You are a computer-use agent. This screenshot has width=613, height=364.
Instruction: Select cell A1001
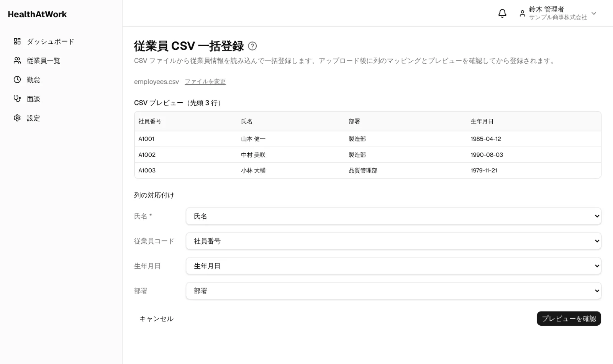point(146,139)
